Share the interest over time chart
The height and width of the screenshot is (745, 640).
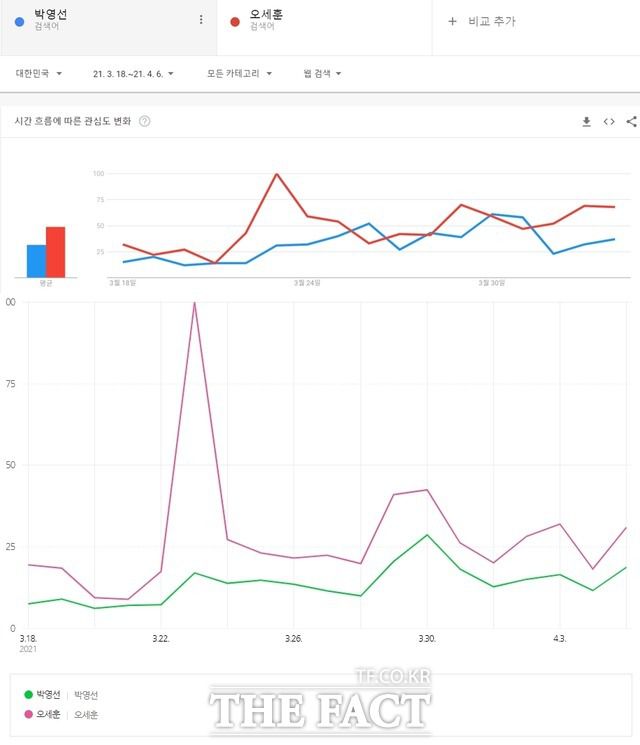[x=631, y=122]
